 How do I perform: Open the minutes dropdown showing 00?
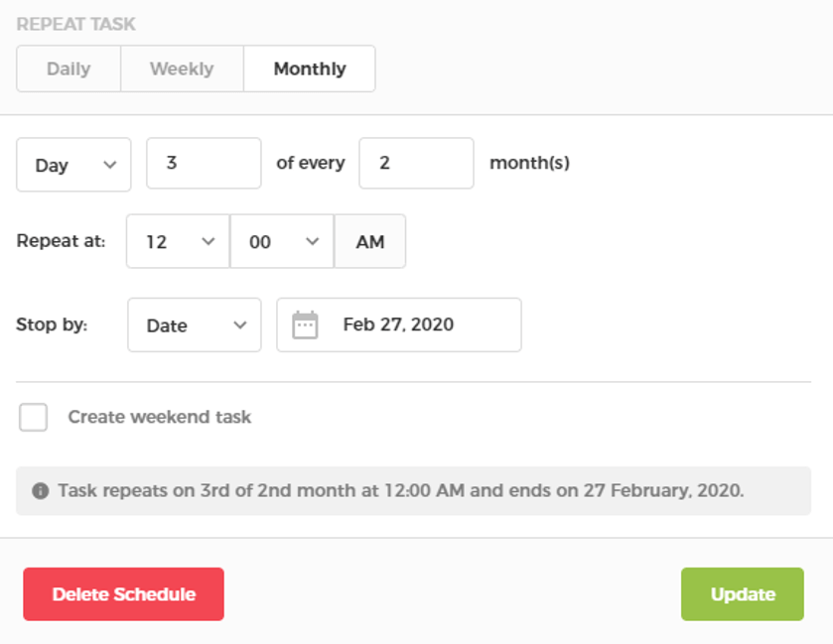[281, 241]
